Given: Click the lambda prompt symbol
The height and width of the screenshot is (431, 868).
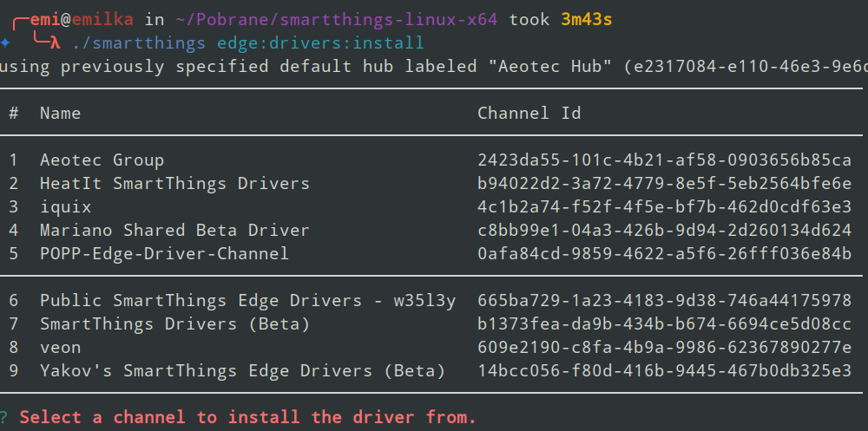Looking at the screenshot, I should click(54, 42).
